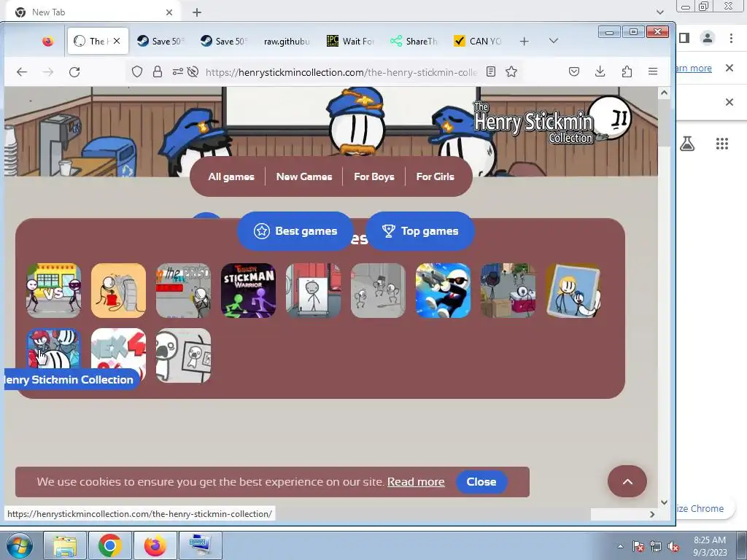Bookmark this page with the star icon

(x=511, y=72)
